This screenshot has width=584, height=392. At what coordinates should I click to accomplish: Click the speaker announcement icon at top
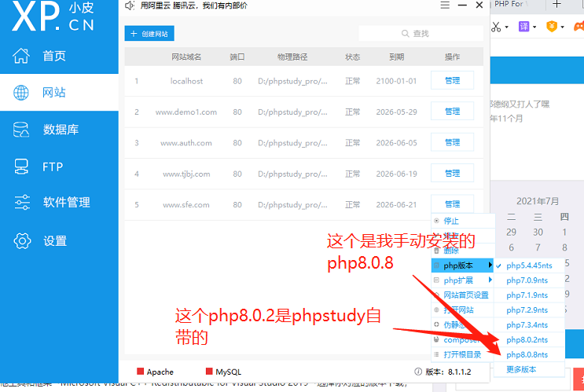130,5
